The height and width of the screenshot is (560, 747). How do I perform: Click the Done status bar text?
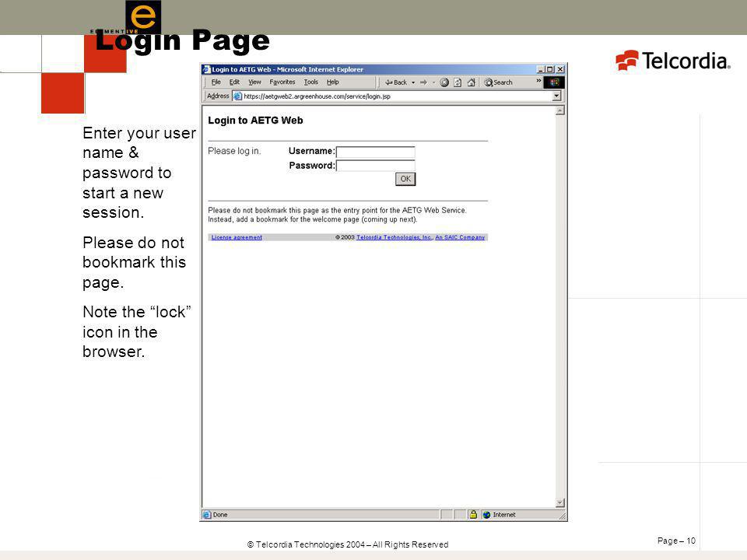tap(220, 515)
